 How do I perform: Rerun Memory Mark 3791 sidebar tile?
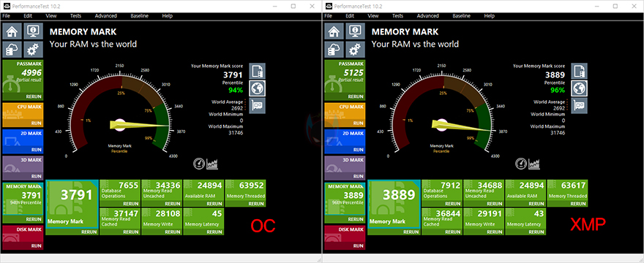point(34,220)
